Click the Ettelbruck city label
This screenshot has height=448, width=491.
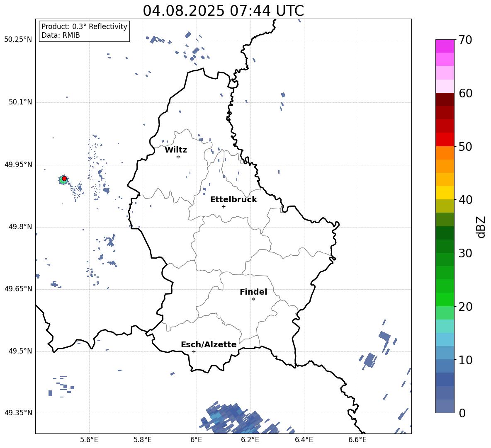point(233,200)
